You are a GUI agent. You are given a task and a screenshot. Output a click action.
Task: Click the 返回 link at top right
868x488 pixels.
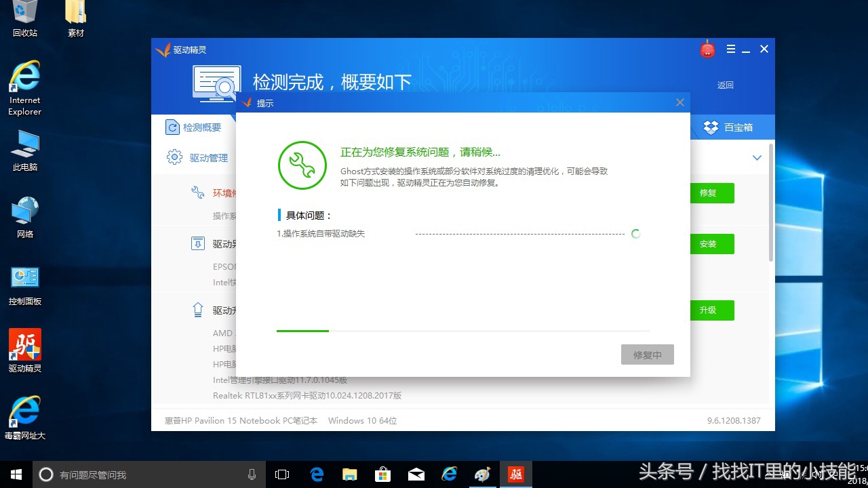[x=725, y=85]
